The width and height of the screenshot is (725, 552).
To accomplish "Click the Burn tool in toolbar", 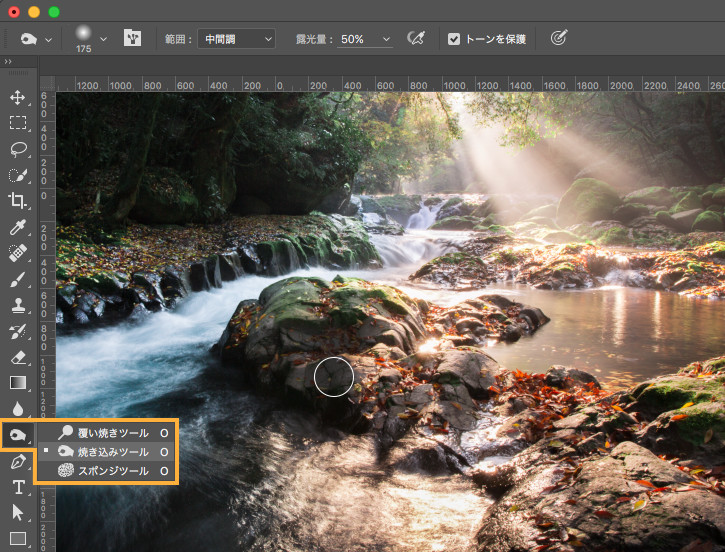I will point(18,435).
